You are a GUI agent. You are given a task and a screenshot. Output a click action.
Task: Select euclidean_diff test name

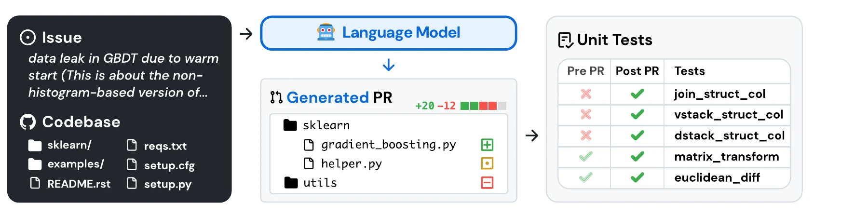point(717,178)
